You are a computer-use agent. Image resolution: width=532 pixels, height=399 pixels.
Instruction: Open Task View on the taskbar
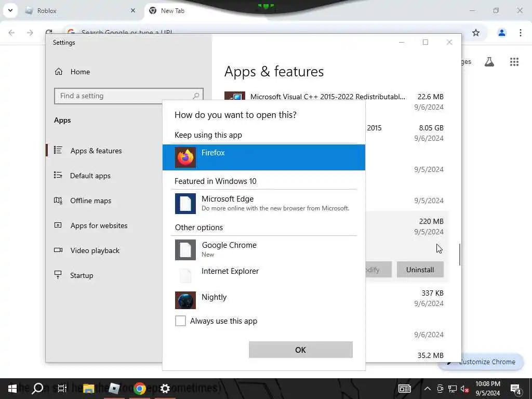(62, 389)
